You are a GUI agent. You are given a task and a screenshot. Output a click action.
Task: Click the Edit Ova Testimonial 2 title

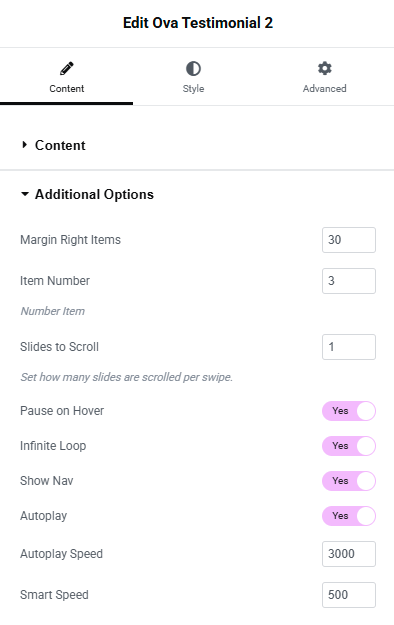[x=198, y=23]
